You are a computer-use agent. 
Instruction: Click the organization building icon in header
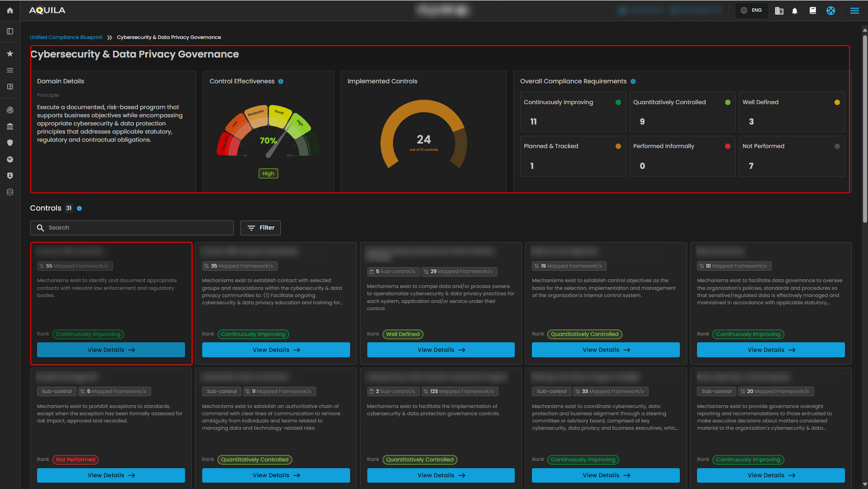(x=779, y=10)
